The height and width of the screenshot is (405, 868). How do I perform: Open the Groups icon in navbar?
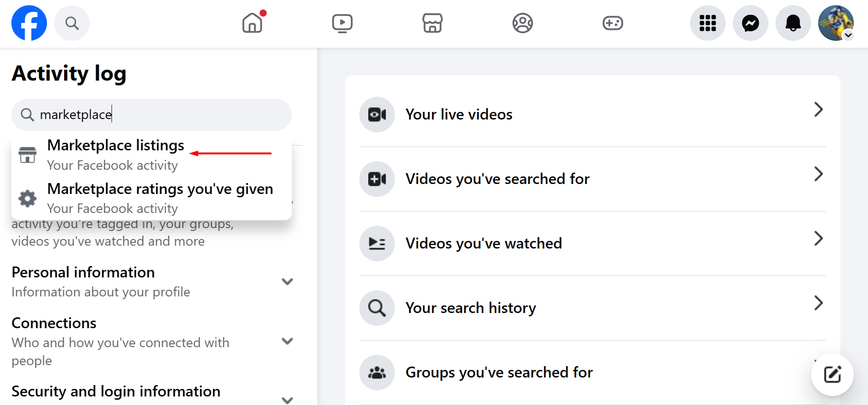point(523,23)
